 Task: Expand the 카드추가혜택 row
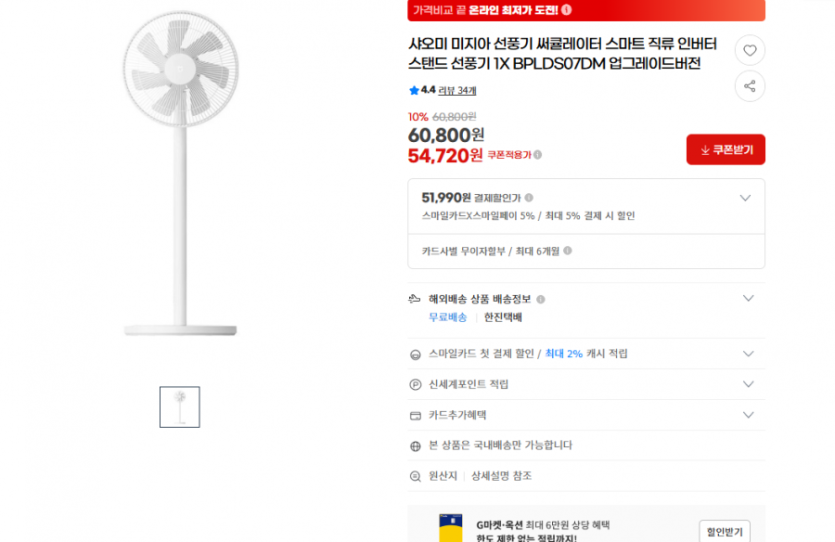(x=748, y=415)
